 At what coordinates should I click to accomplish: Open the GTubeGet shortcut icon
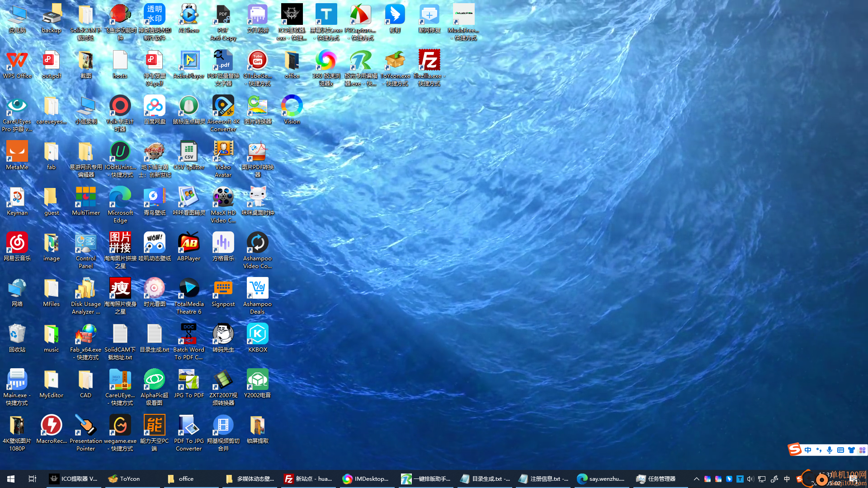(258, 68)
